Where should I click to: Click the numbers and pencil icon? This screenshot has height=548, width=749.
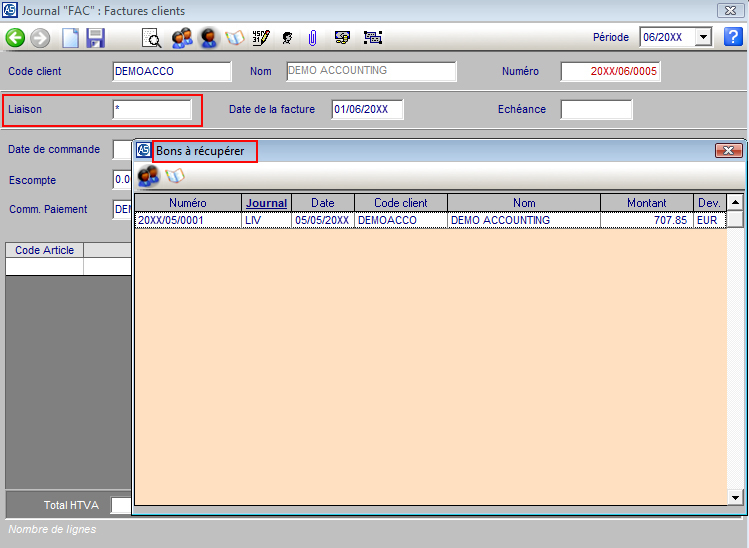[x=261, y=38]
